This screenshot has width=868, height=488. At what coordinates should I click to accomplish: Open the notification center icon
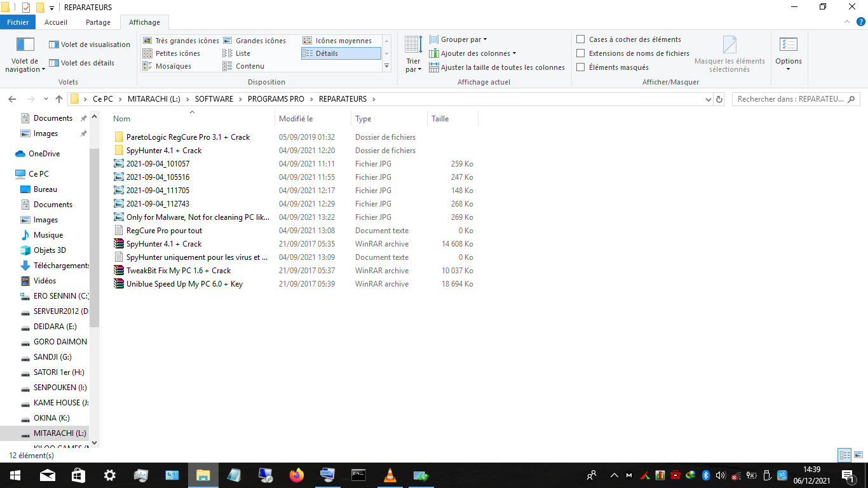click(x=848, y=475)
